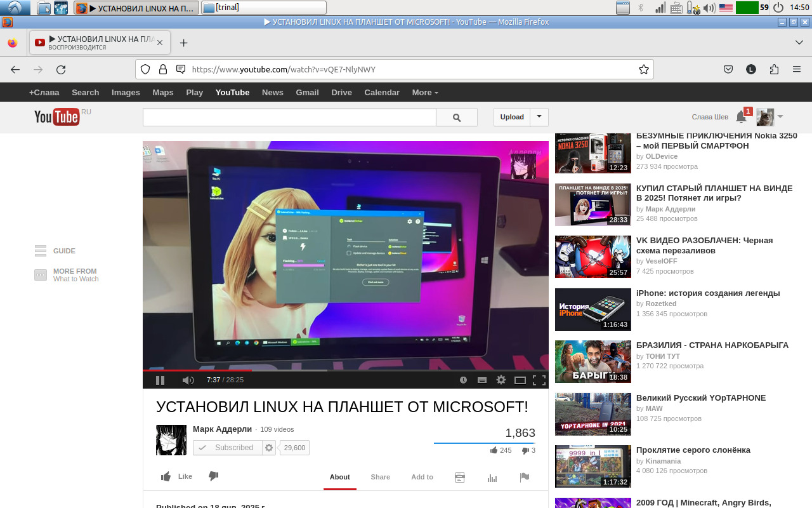Mute the video player volume
The height and width of the screenshot is (508, 812).
tap(188, 380)
